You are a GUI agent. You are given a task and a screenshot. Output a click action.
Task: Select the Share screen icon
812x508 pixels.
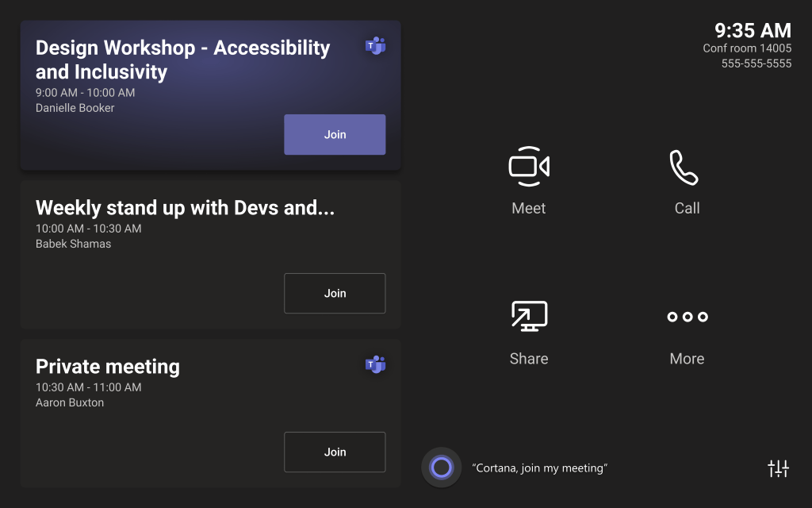click(x=528, y=316)
